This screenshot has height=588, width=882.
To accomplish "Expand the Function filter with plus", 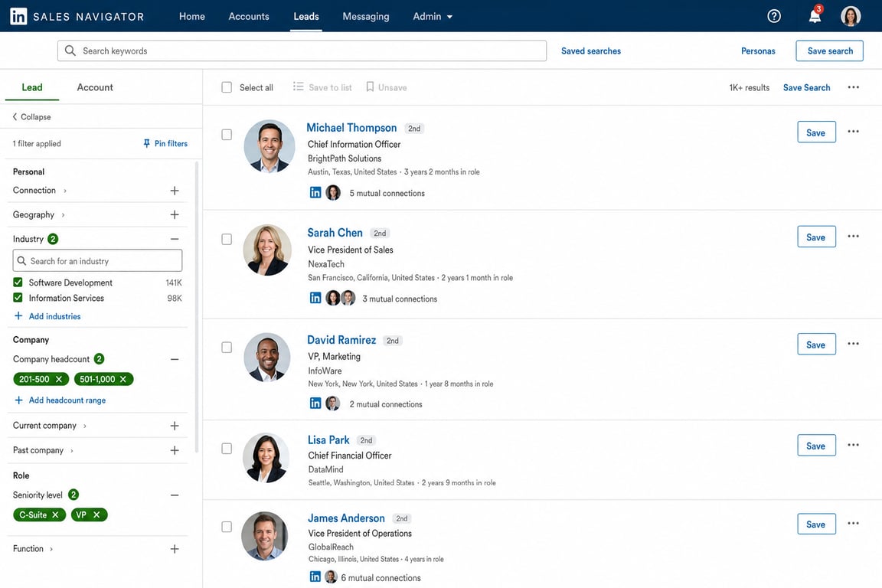I will (x=175, y=549).
